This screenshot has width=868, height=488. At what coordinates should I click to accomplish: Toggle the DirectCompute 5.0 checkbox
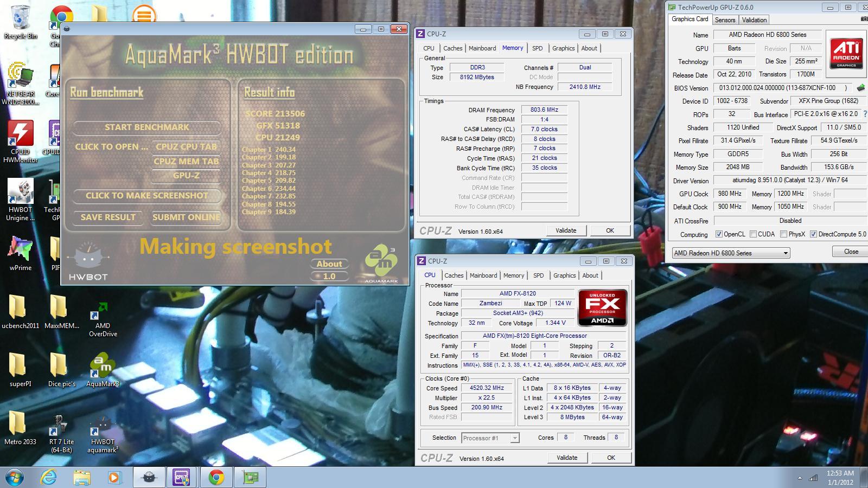(x=813, y=234)
